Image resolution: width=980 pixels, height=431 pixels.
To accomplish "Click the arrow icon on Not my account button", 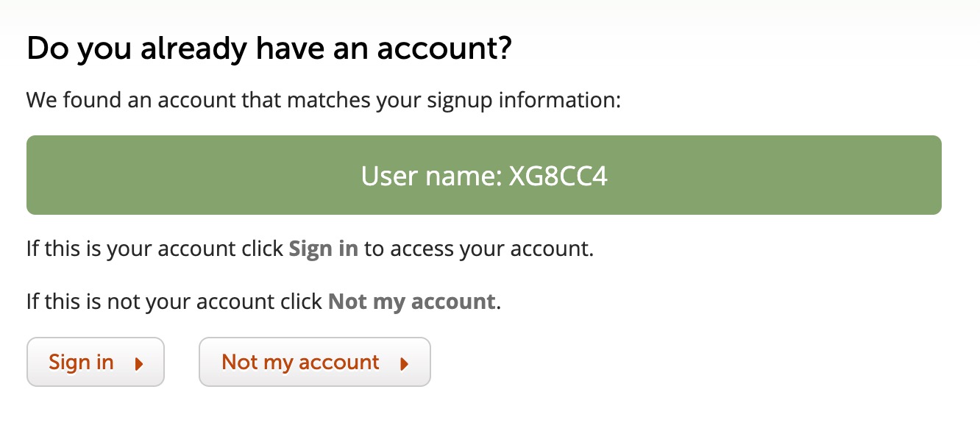I will coord(403,363).
